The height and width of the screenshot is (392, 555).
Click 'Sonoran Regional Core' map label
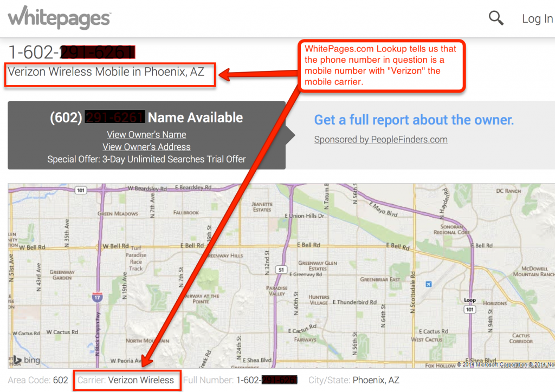[451, 230]
